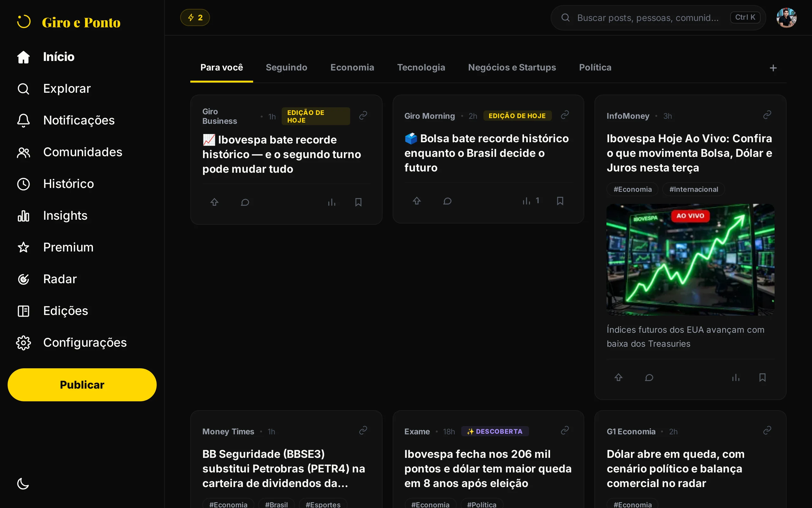Open the Exame Ibovespa 206 mil headline
Image resolution: width=812 pixels, height=508 pixels.
coord(488,469)
